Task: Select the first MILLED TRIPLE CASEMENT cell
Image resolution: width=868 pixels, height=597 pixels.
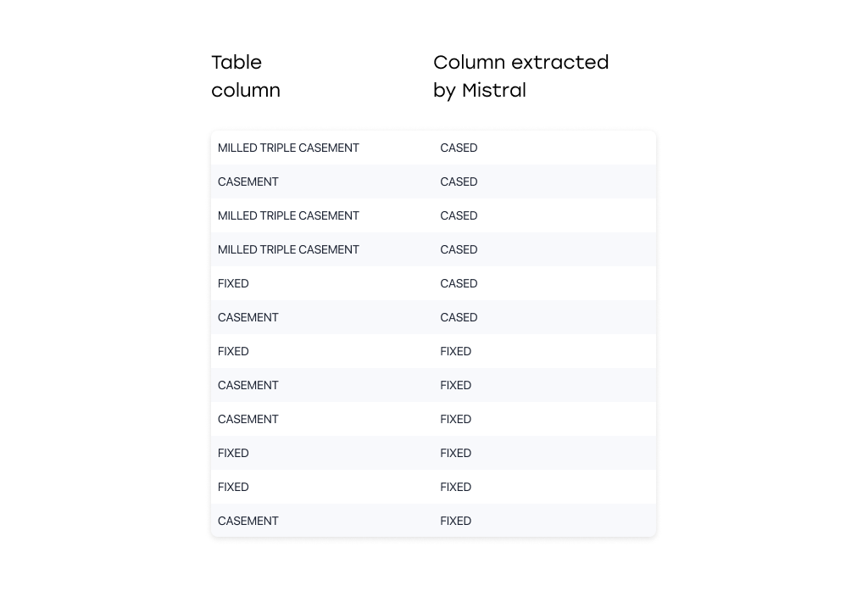Action: 288,148
